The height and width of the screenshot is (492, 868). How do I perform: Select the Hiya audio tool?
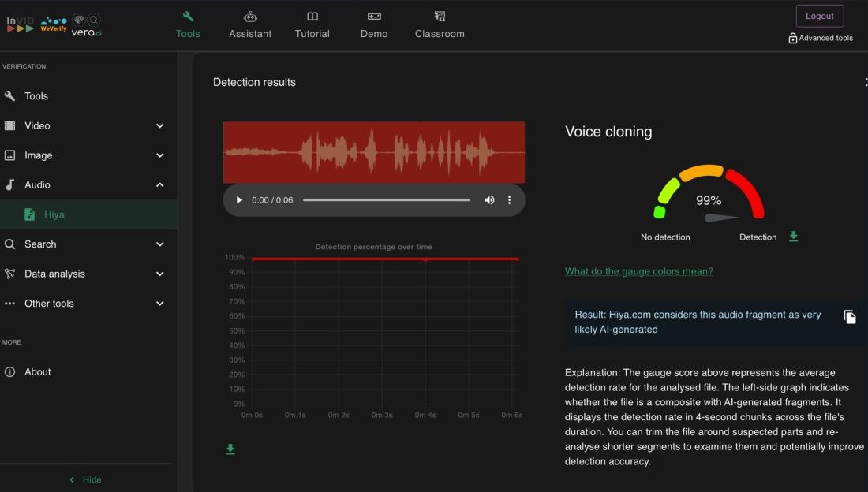tap(54, 214)
